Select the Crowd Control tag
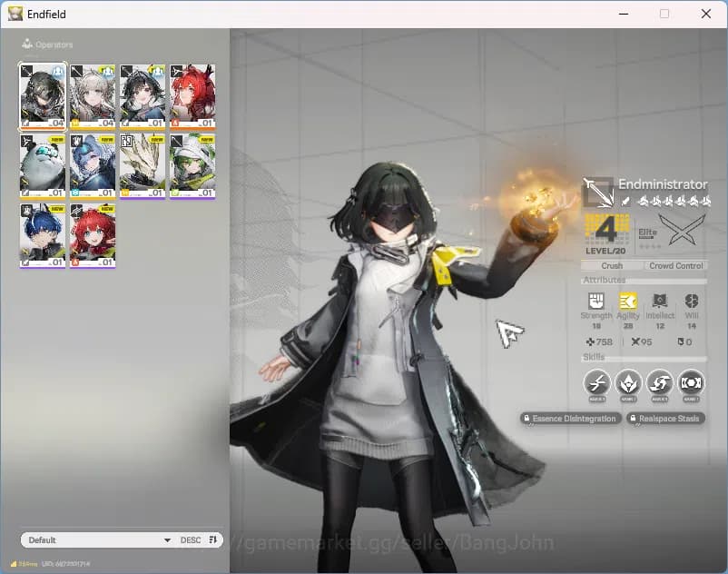Image resolution: width=728 pixels, height=574 pixels. pos(675,266)
